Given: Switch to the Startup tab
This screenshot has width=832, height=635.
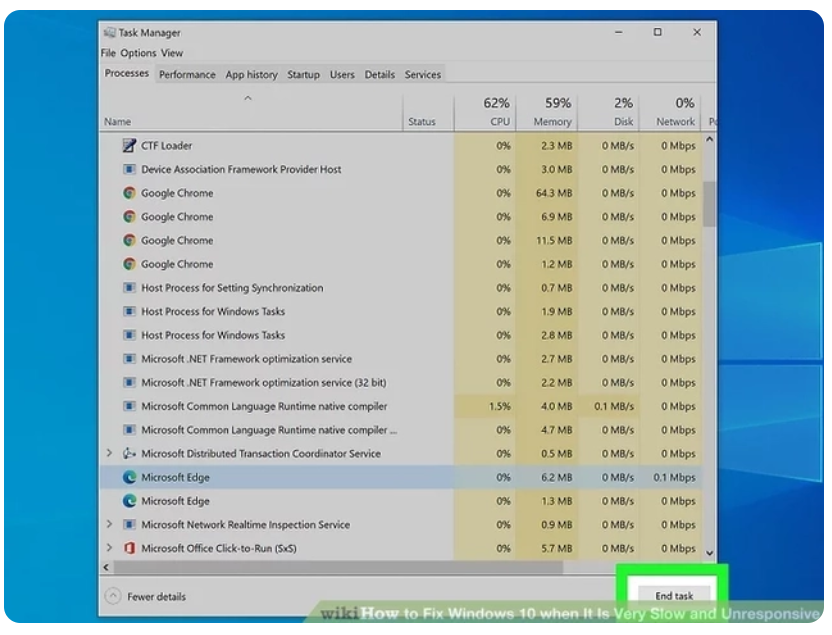Looking at the screenshot, I should (x=304, y=75).
